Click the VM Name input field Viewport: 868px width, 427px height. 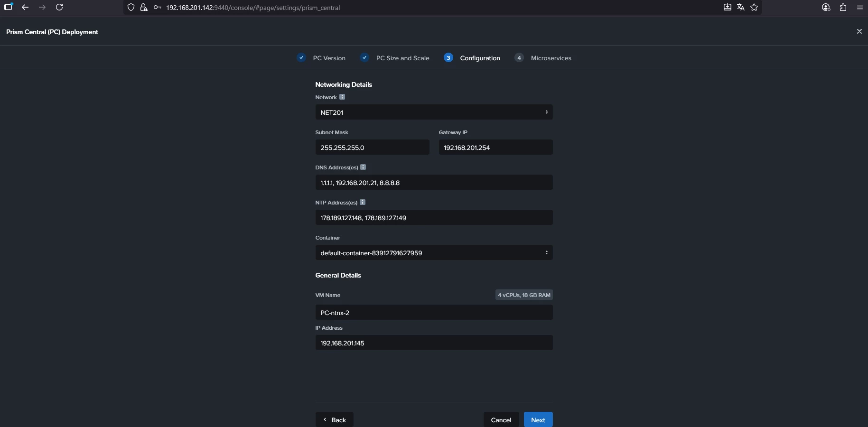click(x=434, y=312)
